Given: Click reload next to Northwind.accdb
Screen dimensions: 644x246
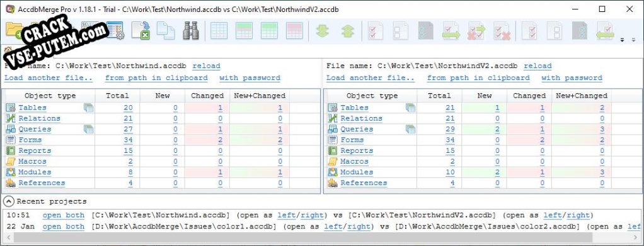Looking at the screenshot, I should point(206,65).
